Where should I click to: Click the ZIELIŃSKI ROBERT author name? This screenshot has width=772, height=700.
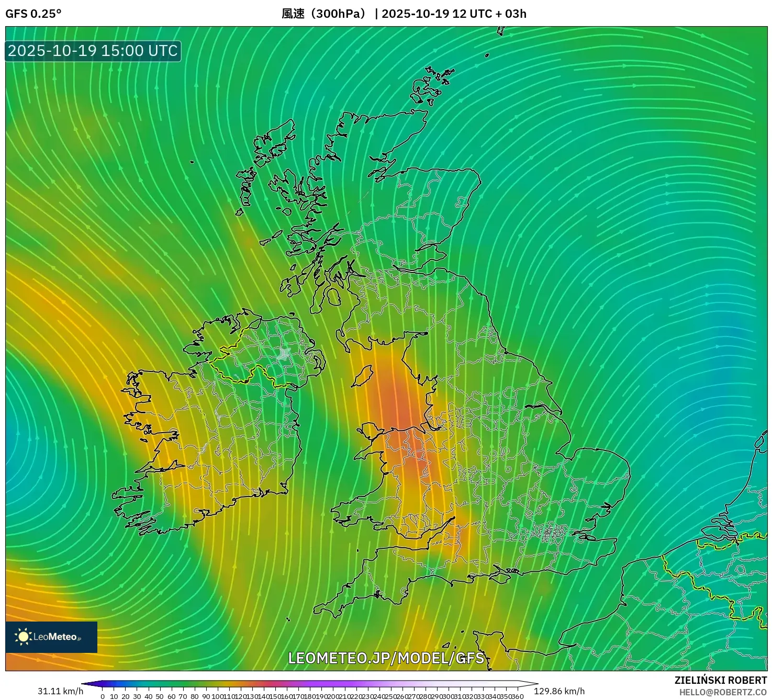pos(720,681)
